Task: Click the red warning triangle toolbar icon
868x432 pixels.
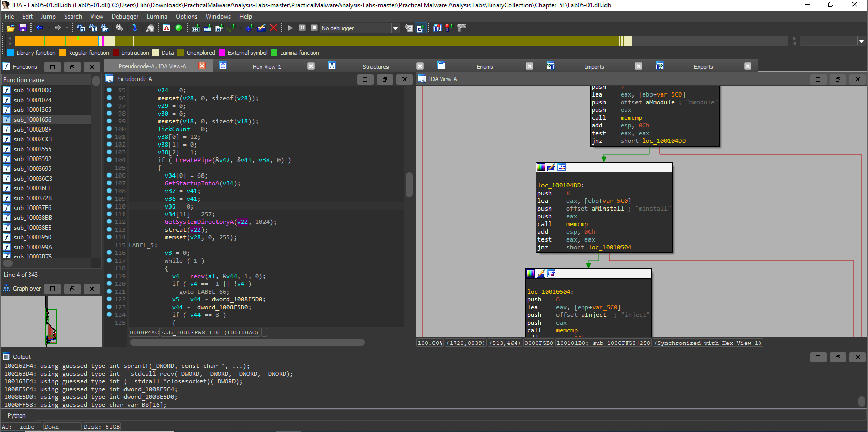Action: pyautogui.click(x=166, y=28)
